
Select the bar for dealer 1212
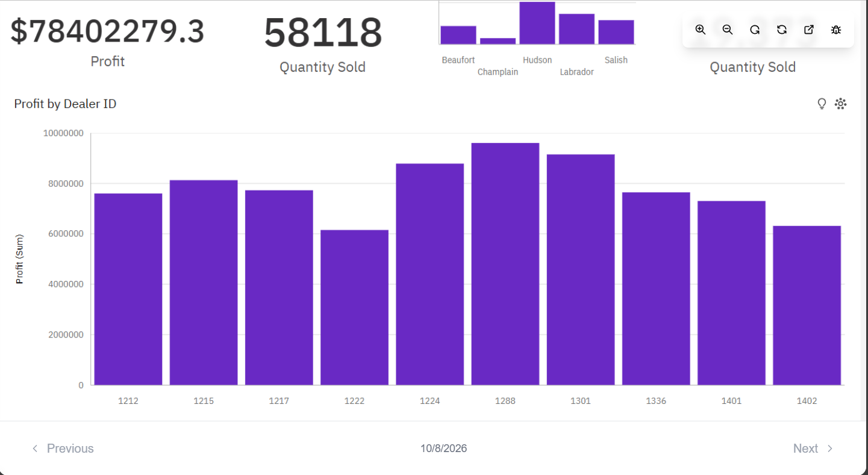click(x=128, y=289)
